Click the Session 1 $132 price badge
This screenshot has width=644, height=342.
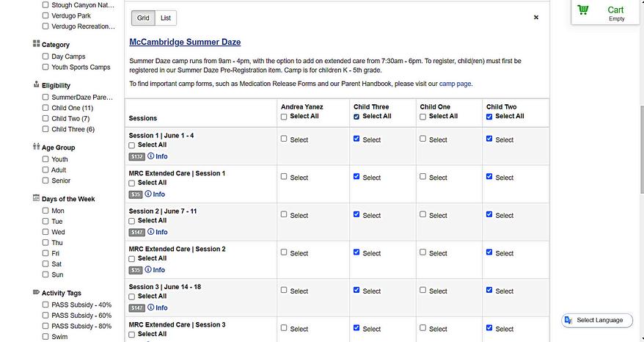136,156
